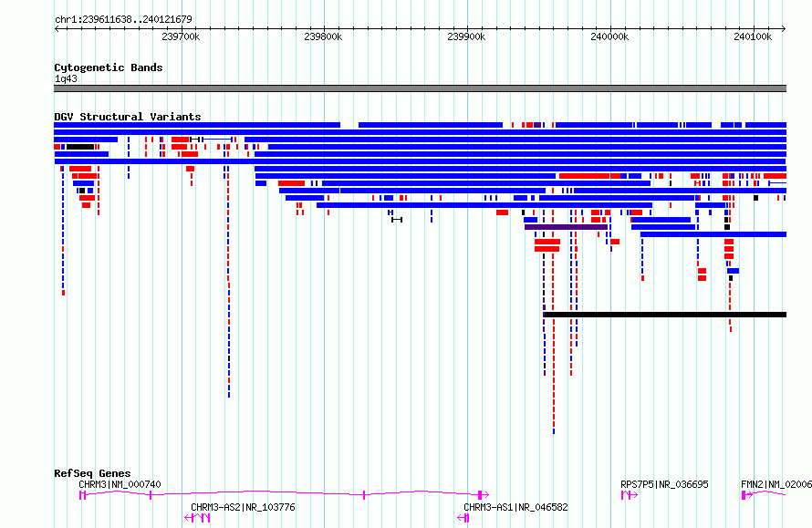
Task: Open the DGV Structural Variants track title
Action: pos(128,117)
